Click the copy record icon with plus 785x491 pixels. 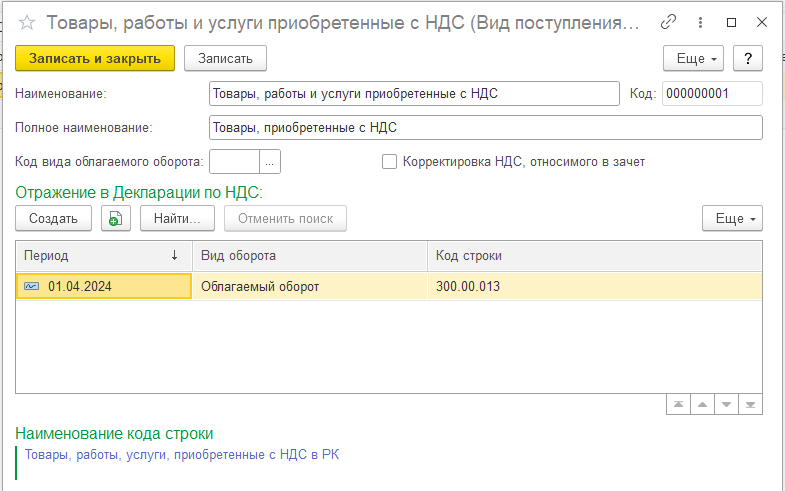(x=116, y=218)
